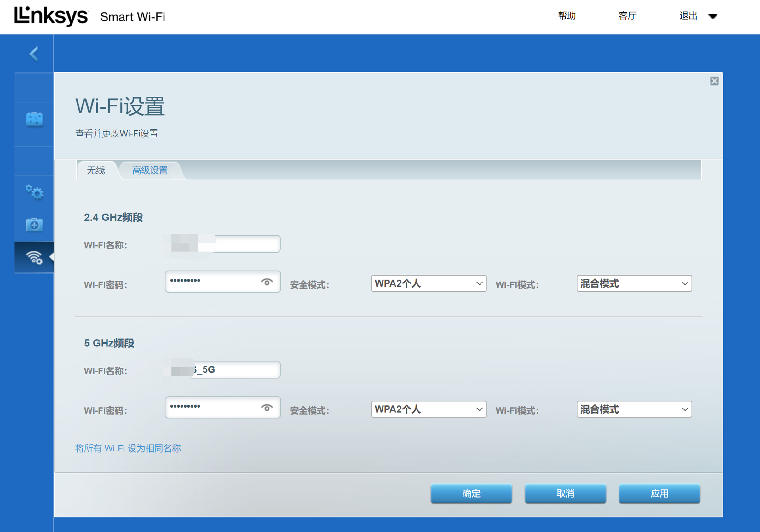
Task: Open the briefcase tools icon in the sidebar
Action: (x=34, y=119)
